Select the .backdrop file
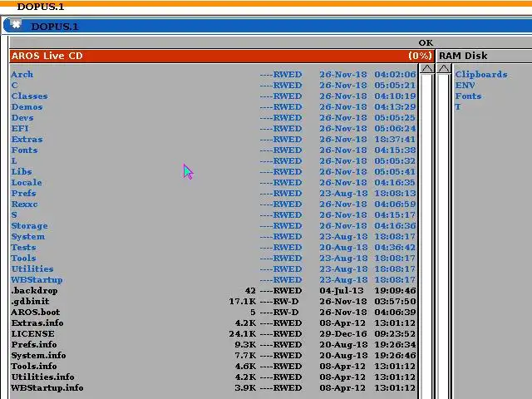The image size is (532, 399). (x=214, y=291)
